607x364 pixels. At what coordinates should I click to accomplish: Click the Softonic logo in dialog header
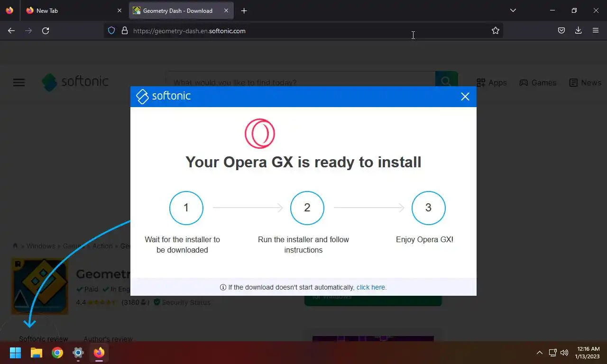point(164,96)
